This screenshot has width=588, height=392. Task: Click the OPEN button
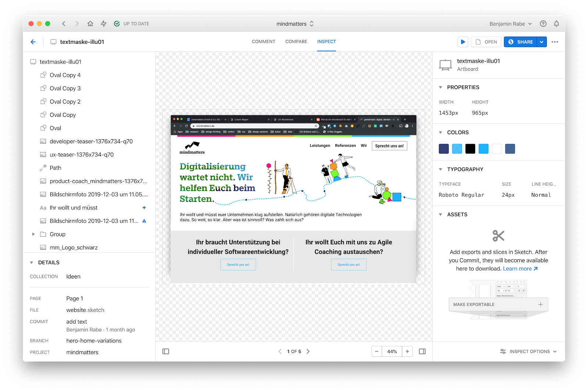coord(486,42)
